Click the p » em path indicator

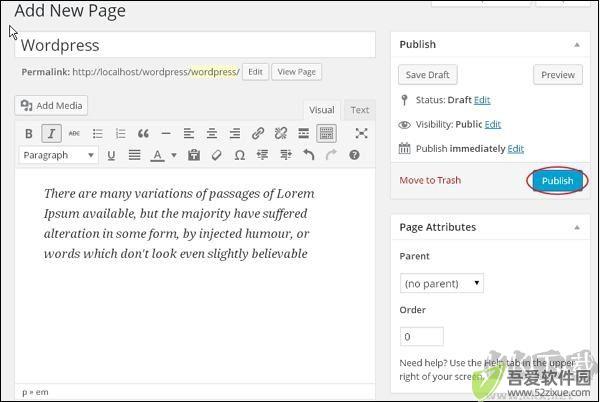coord(35,392)
